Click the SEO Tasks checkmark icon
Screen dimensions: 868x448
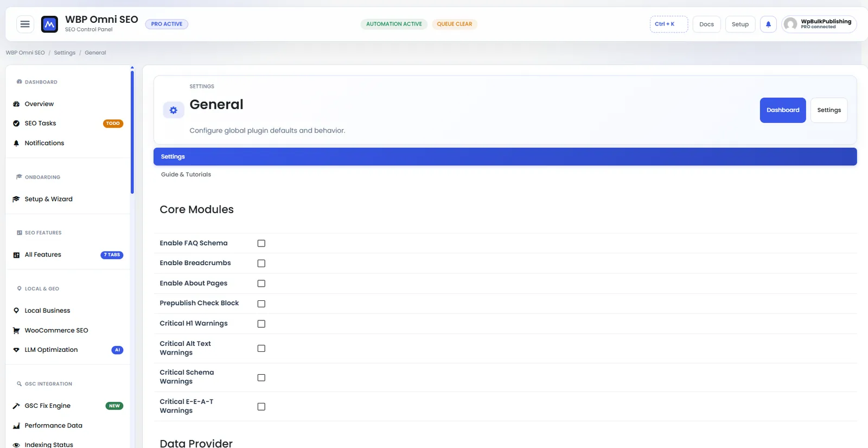pos(16,123)
